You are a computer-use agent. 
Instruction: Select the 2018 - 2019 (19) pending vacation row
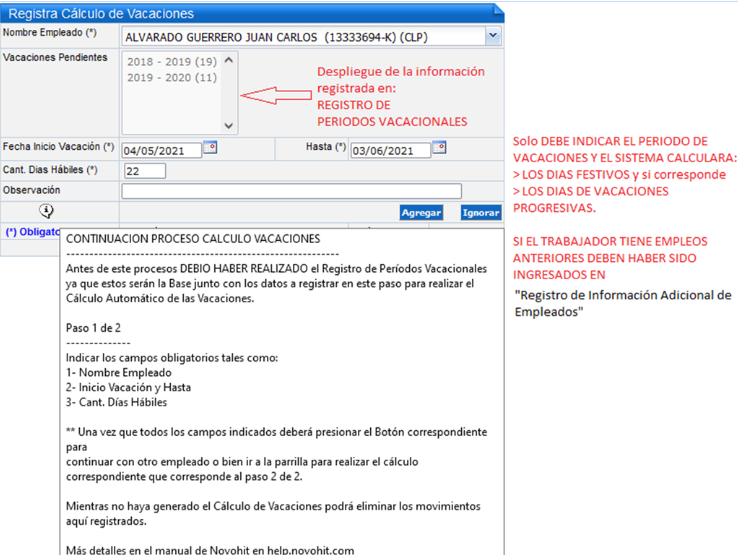[172, 62]
